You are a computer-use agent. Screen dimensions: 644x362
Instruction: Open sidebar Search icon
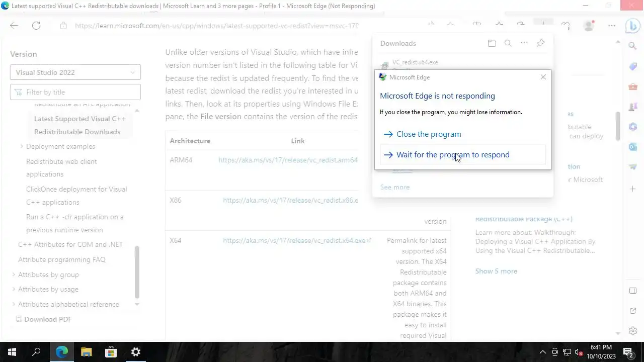point(633,46)
